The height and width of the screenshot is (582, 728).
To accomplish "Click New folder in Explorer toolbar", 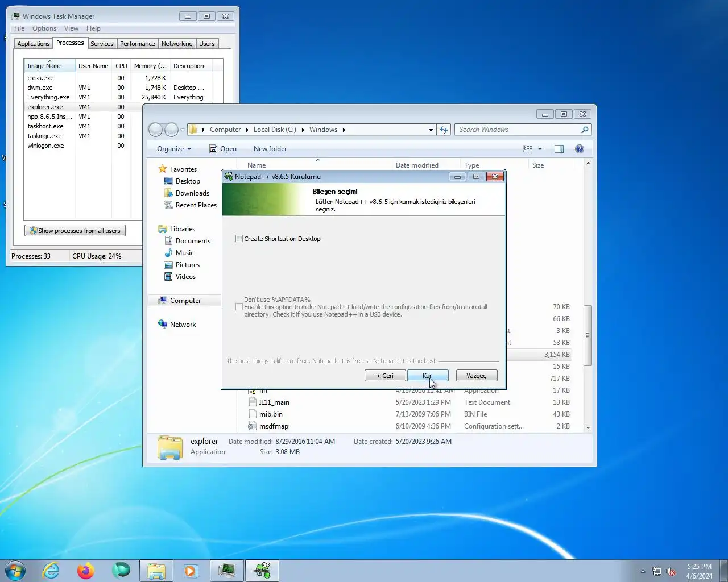I will tap(270, 149).
